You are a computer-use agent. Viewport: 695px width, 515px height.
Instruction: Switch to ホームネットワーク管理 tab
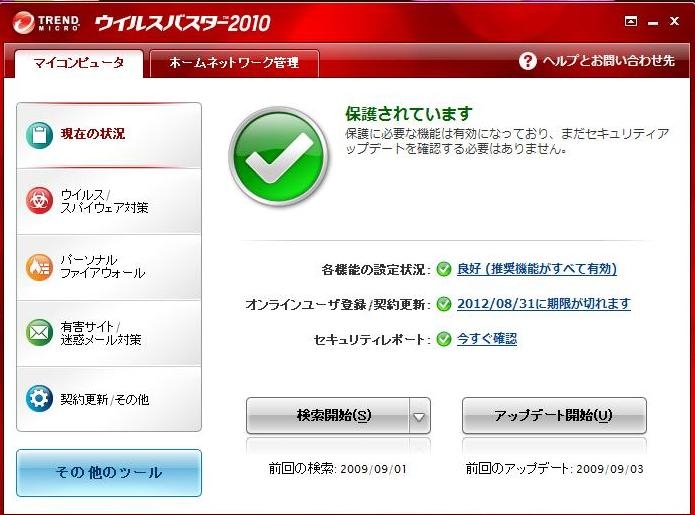pos(234,63)
